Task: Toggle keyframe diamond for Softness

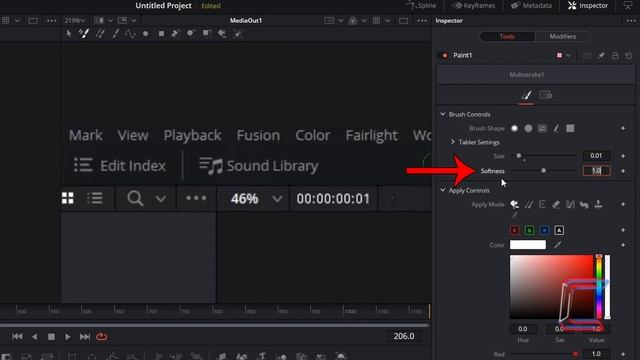Action: click(x=623, y=171)
